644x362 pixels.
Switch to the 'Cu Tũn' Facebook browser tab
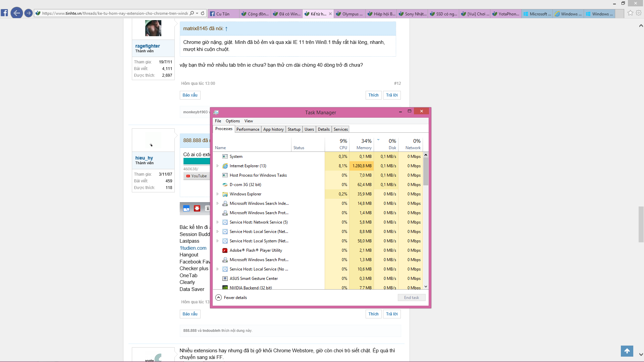(x=224, y=14)
